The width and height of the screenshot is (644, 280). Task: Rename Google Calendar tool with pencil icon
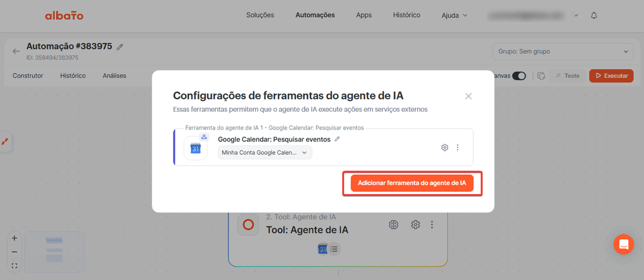337,139
